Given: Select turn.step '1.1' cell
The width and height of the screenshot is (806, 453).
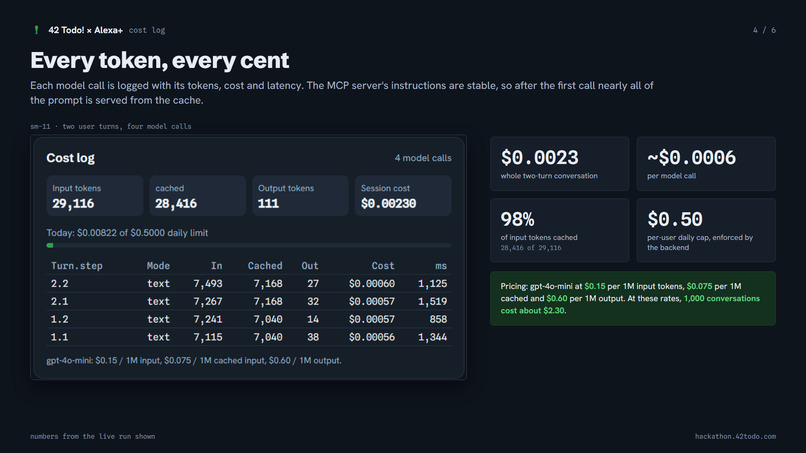Looking at the screenshot, I should pyautogui.click(x=60, y=337).
